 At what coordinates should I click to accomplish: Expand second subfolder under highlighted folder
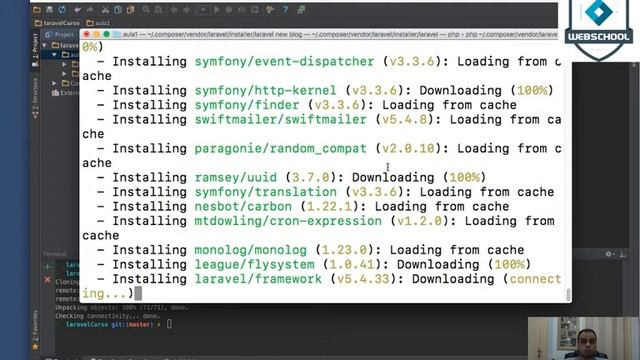pos(64,74)
